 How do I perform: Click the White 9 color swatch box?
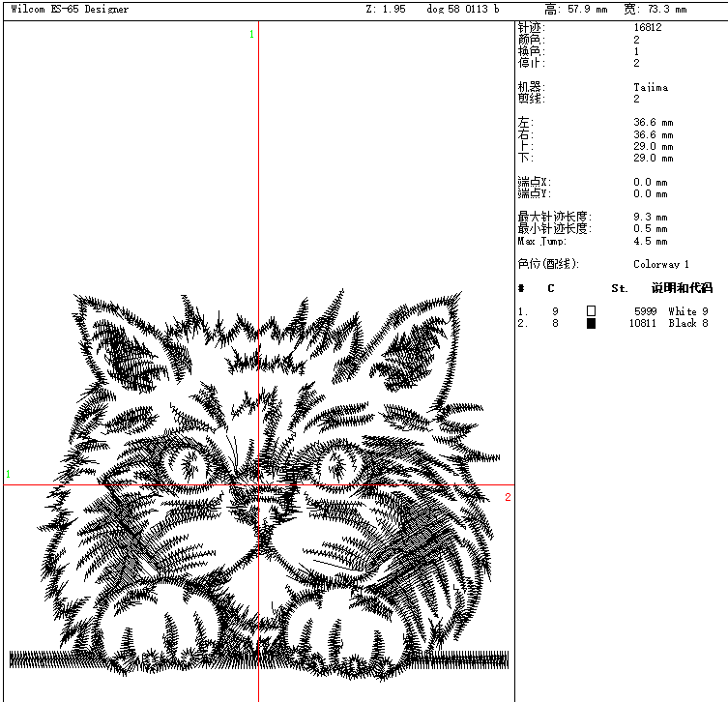click(x=591, y=310)
